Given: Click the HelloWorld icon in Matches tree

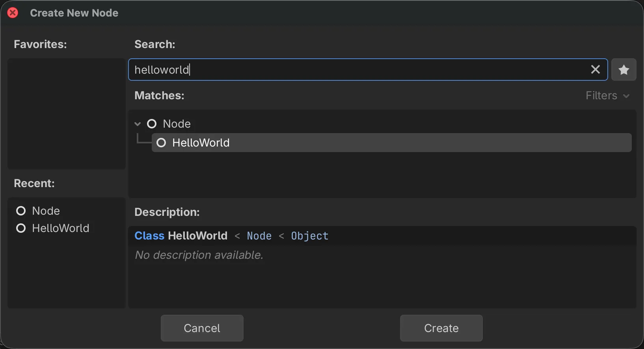Looking at the screenshot, I should point(161,143).
